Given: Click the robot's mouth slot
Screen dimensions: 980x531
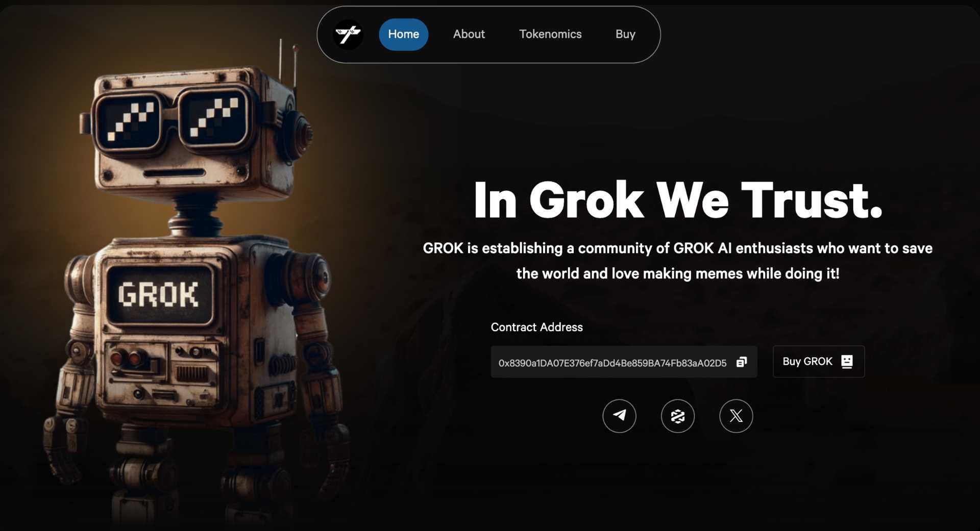Looking at the screenshot, I should 175,173.
